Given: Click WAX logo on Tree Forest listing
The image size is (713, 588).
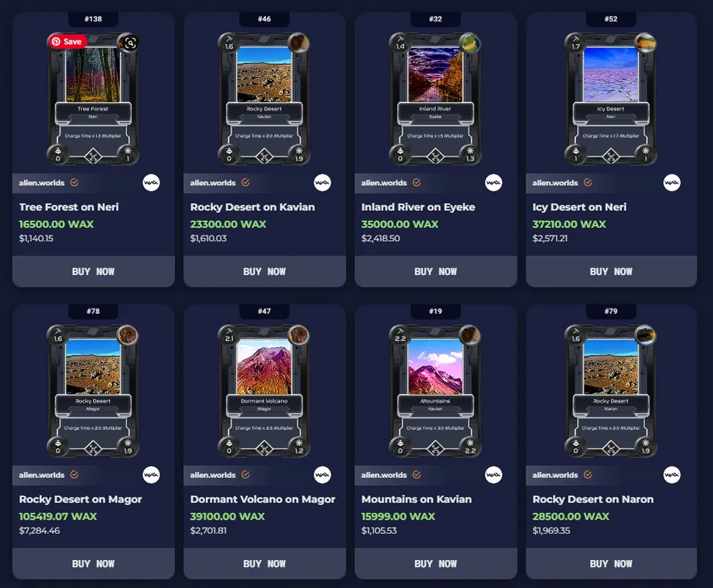Looking at the screenshot, I should click(x=151, y=183).
